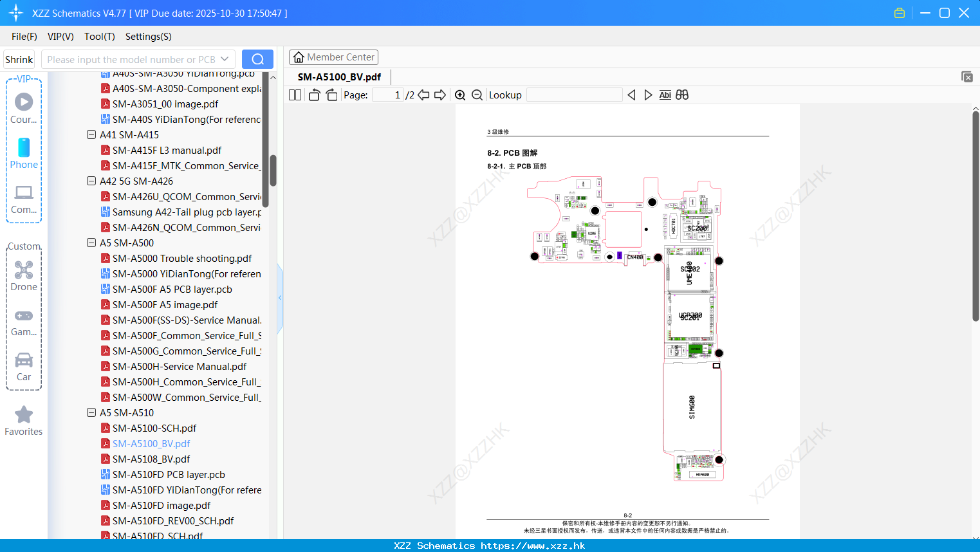Screen dimensions: 980x552
Task: Select SM-A500F A5 image.pdf
Action: [x=165, y=305]
